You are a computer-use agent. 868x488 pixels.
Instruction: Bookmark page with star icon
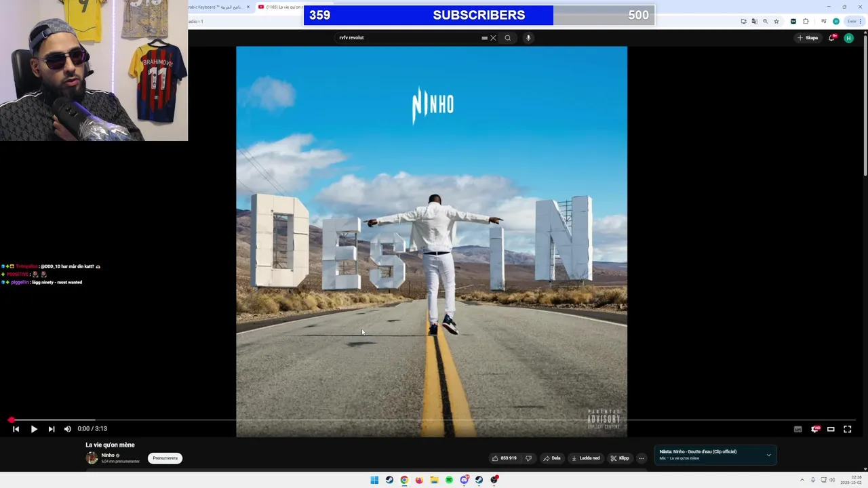point(776,21)
